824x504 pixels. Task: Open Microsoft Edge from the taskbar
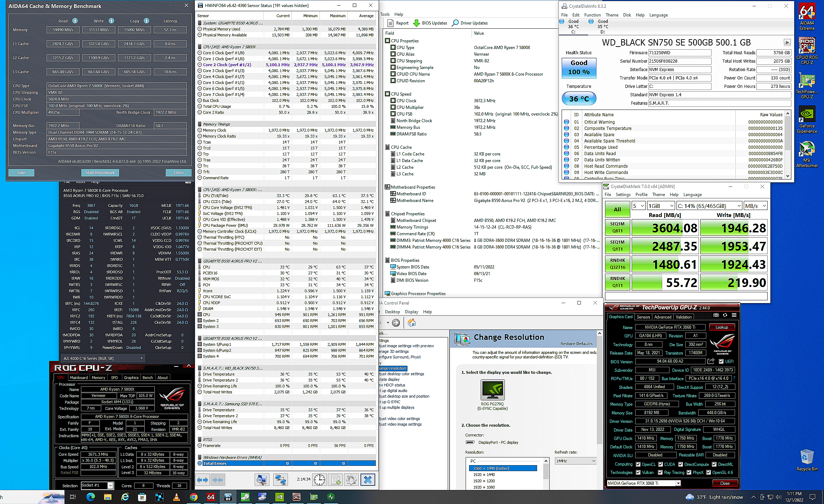(x=90, y=497)
